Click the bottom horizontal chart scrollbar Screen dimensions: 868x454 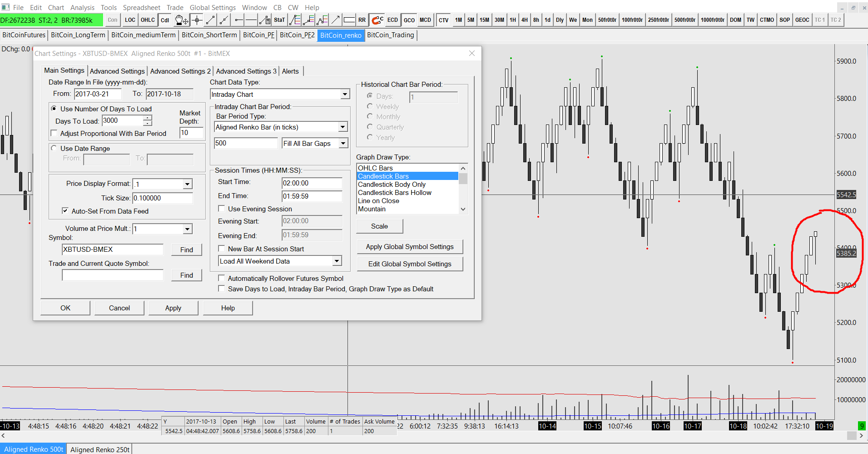[x=427, y=436]
